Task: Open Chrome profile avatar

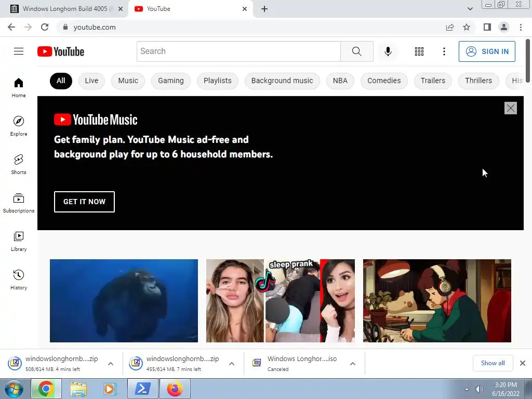Action: point(504,27)
